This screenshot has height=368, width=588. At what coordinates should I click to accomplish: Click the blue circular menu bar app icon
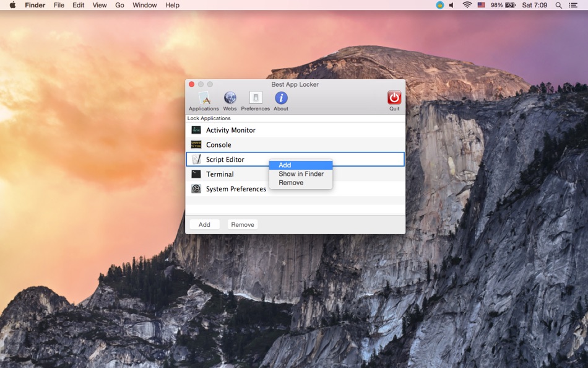point(440,5)
